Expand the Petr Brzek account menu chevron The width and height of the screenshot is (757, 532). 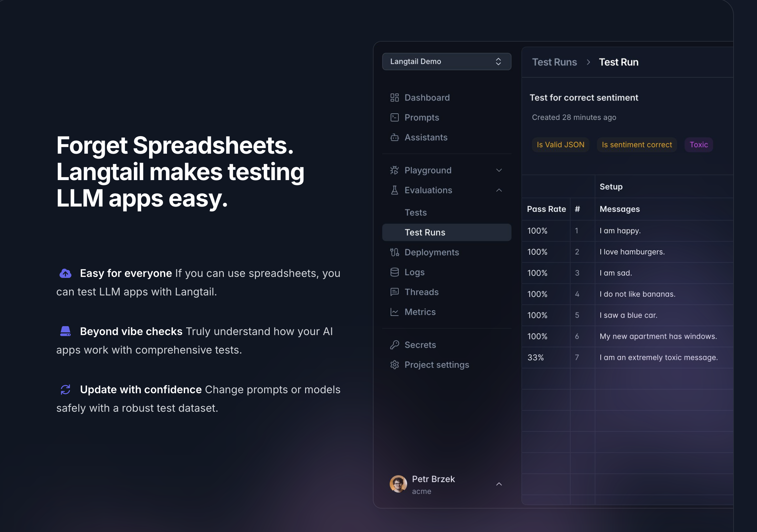tap(499, 484)
